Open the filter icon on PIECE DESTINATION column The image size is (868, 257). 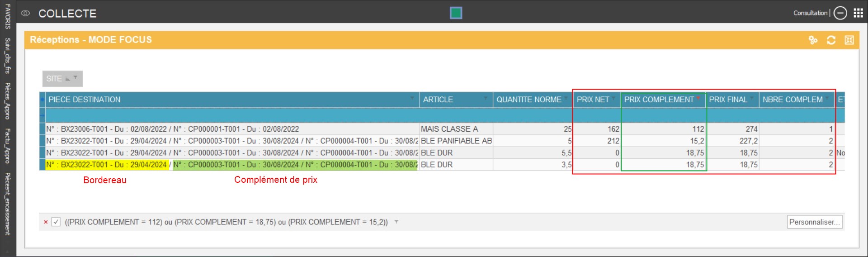(x=412, y=98)
